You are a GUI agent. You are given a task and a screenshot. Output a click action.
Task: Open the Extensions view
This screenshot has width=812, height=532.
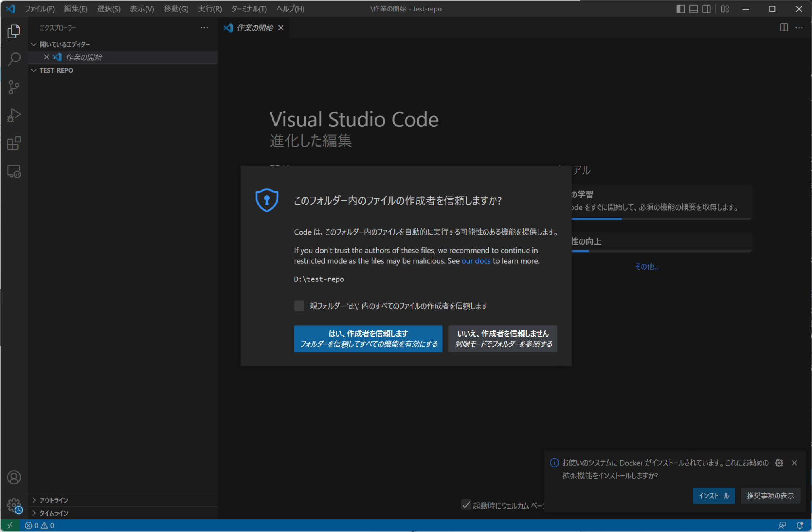point(14,144)
